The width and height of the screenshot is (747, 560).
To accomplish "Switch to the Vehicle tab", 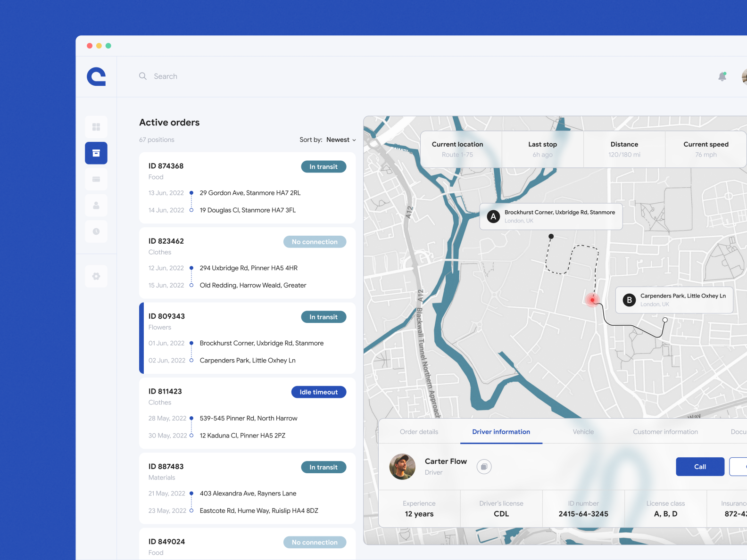I will (583, 432).
